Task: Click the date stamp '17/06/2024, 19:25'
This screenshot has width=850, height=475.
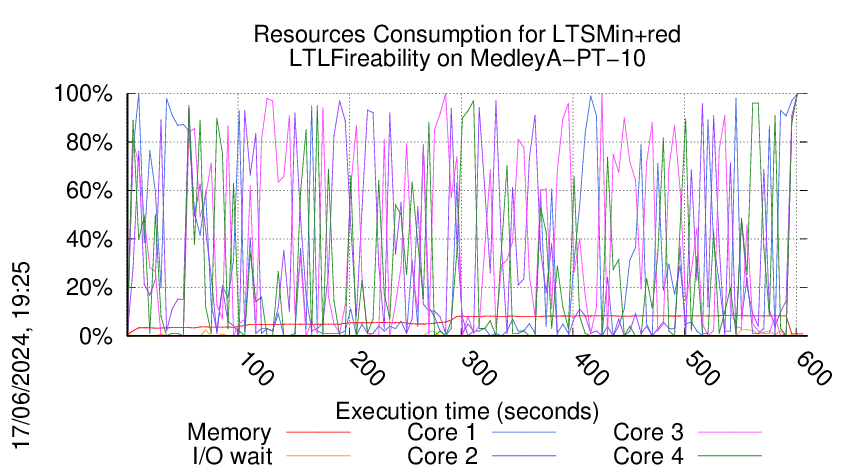Action: click(x=22, y=356)
